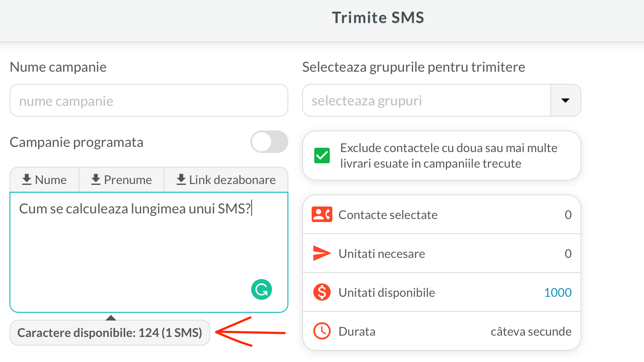This screenshot has height=362, width=644.
Task: Toggle the Campanie programata switch
Action: 269,142
